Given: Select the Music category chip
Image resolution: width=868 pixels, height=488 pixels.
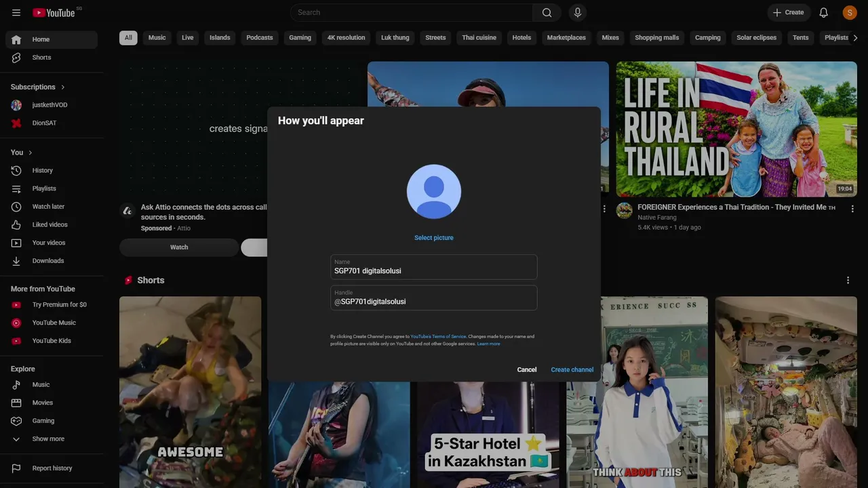Looking at the screenshot, I should click(x=157, y=38).
